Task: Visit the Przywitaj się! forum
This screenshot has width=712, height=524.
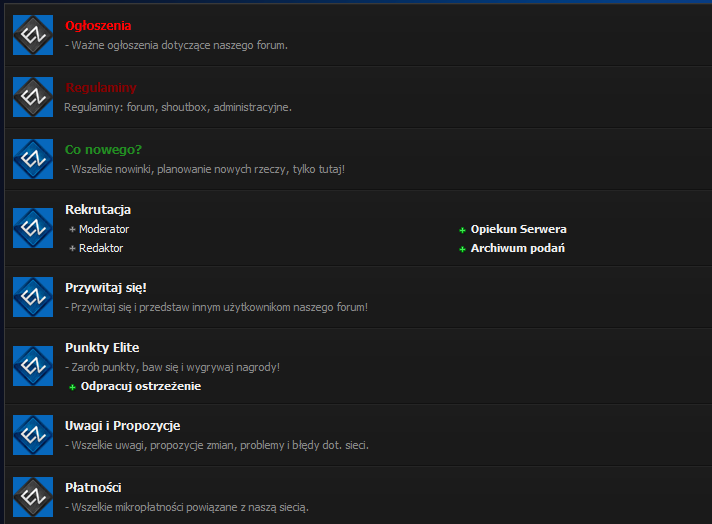Action: [105, 288]
